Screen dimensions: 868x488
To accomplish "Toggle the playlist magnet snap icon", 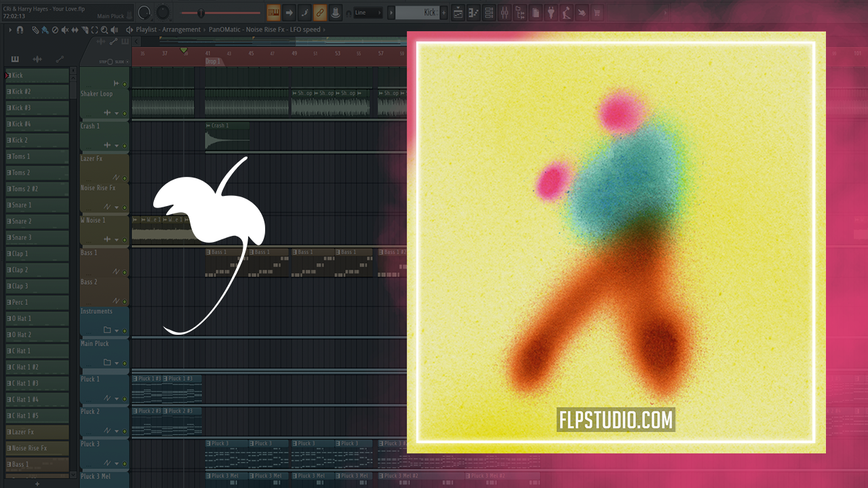I will [20, 30].
